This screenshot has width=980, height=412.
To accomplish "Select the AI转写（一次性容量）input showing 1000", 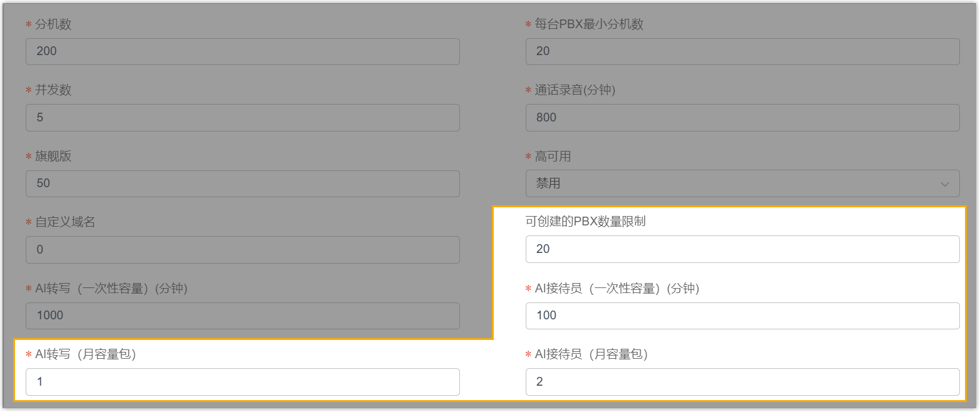I will pos(242,316).
